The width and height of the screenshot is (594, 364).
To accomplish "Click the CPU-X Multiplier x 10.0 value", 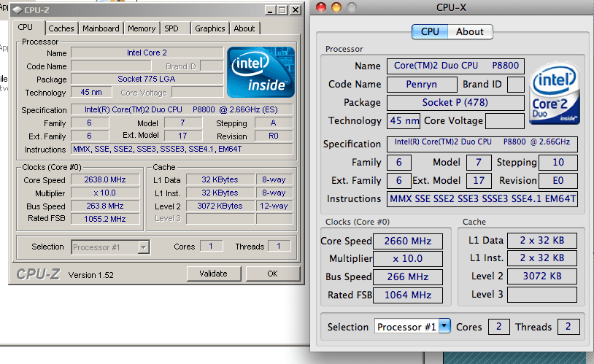I will pos(408,259).
